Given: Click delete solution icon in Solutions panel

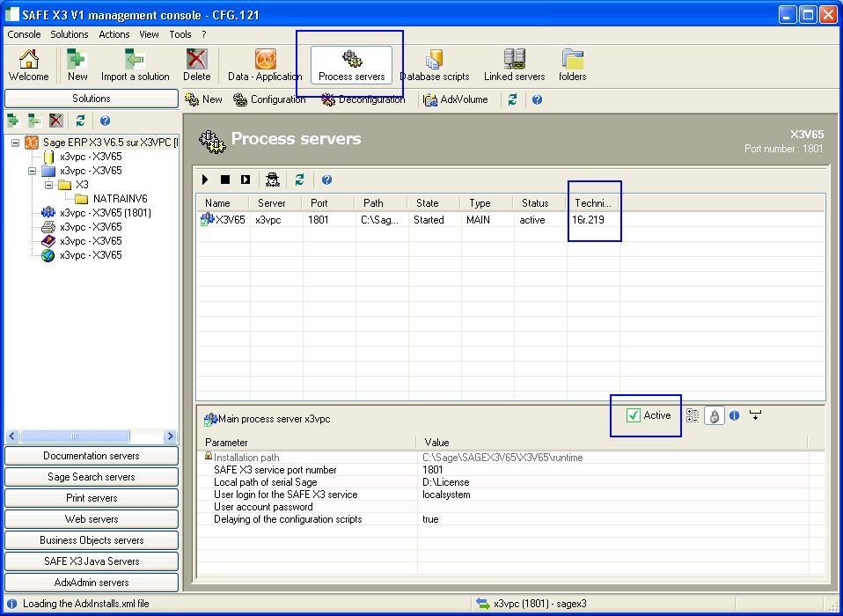Looking at the screenshot, I should point(56,121).
